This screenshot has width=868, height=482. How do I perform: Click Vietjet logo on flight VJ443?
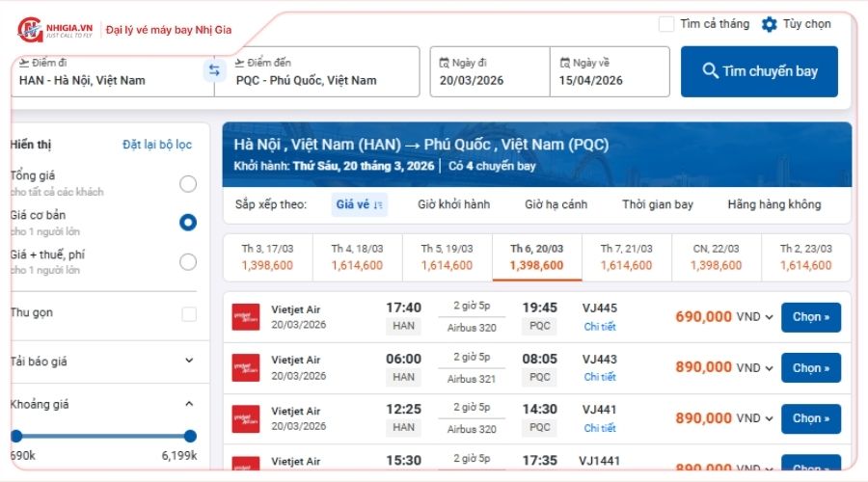pos(246,368)
